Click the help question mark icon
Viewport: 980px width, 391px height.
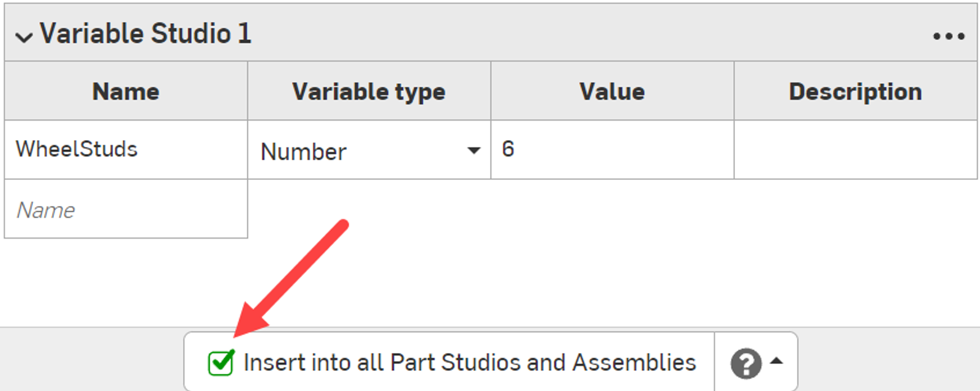[x=745, y=364]
